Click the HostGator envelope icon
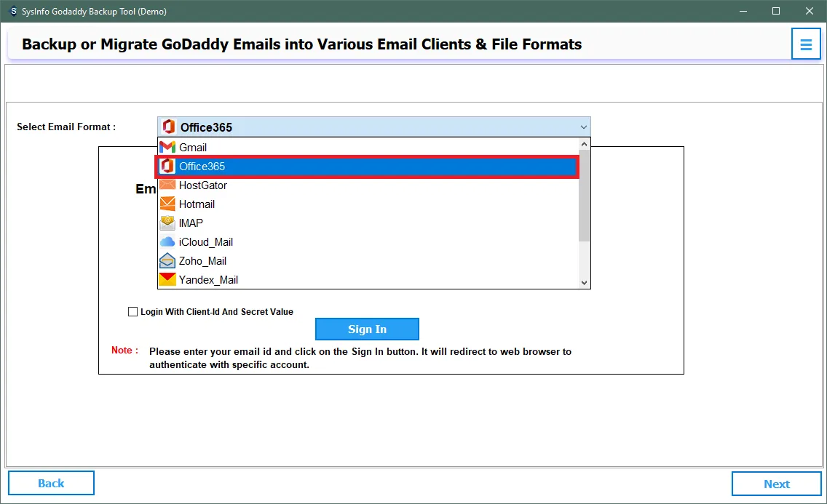Screen dimensions: 827x504 (x=167, y=185)
